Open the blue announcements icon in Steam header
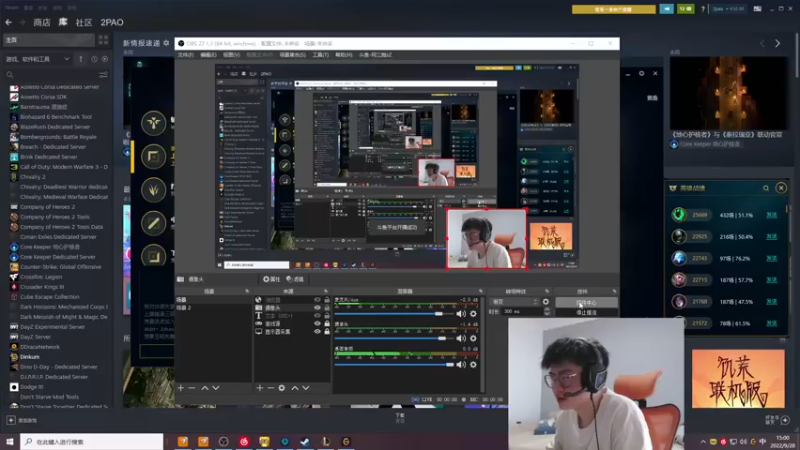Screen dimensions: 800x450 coord(666,9)
